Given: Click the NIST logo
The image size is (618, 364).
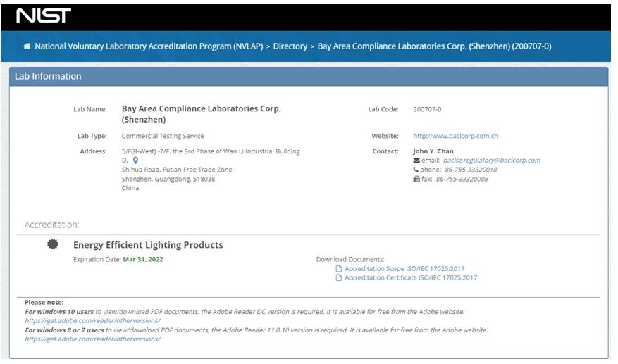Looking at the screenshot, I should [x=44, y=15].
